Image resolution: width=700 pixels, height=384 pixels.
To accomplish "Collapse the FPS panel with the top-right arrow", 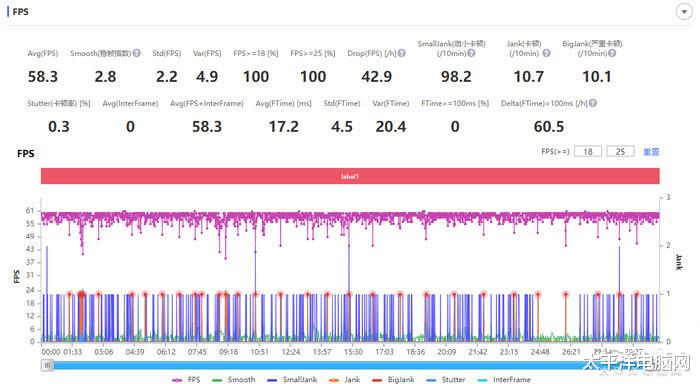I will 684,12.
